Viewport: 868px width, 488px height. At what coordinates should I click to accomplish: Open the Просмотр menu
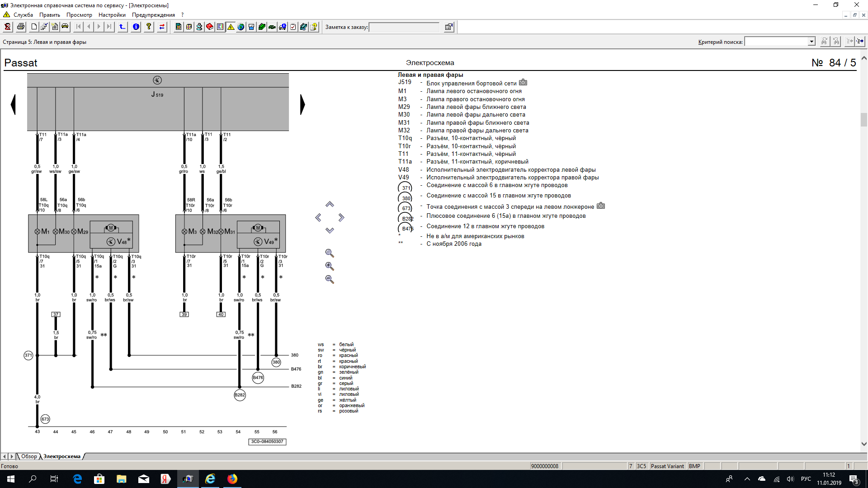pyautogui.click(x=79, y=15)
